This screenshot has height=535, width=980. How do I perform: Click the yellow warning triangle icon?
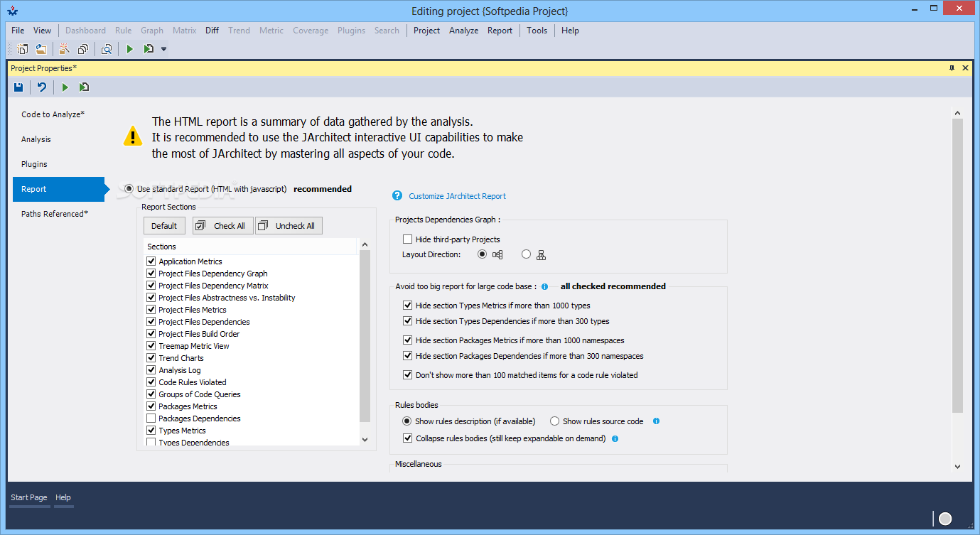point(132,136)
